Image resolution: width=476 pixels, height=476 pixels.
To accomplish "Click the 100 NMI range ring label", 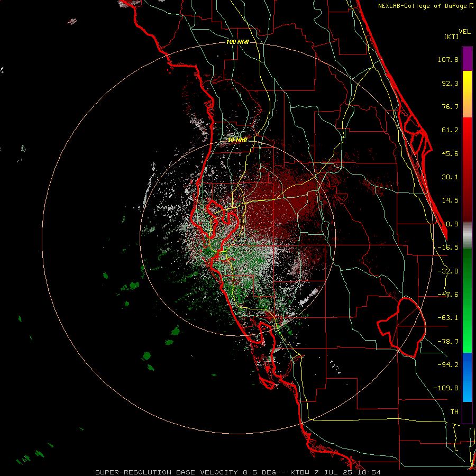I will (x=237, y=42).
